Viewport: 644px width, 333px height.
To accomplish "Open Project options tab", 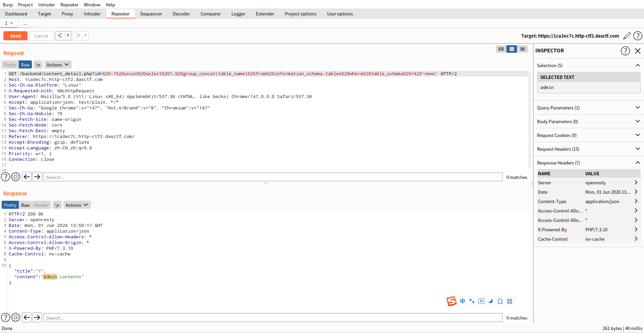I will [301, 14].
